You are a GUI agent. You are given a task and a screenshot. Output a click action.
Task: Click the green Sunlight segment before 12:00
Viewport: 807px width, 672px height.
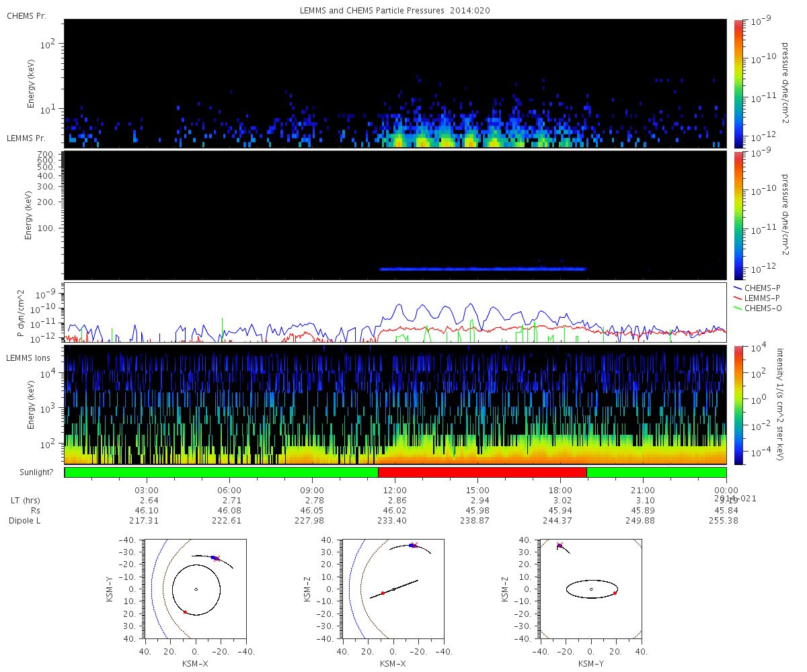tap(222, 472)
